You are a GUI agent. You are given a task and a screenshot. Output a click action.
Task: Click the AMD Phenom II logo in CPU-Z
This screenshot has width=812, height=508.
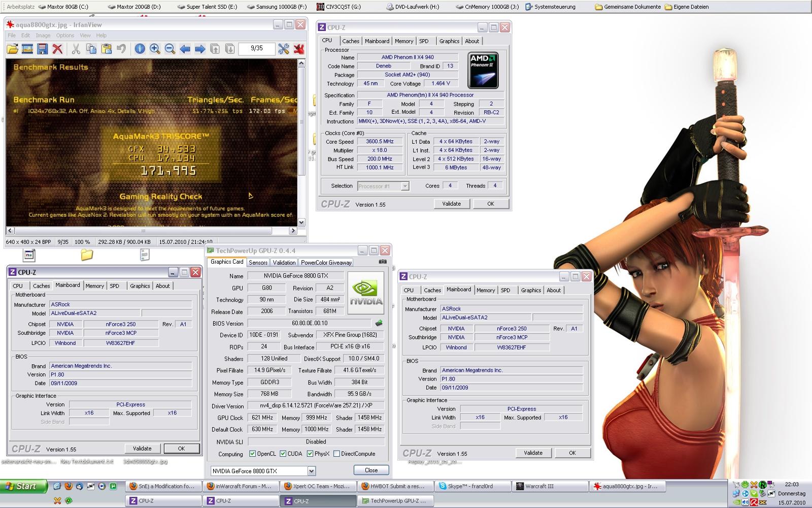point(483,70)
